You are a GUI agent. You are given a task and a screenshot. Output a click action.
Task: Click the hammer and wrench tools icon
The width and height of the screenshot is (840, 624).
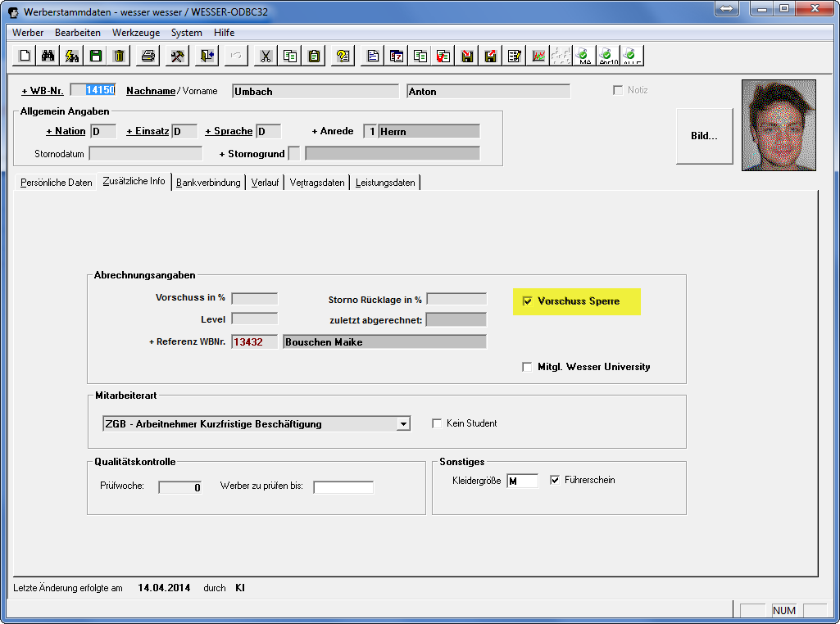(x=178, y=56)
